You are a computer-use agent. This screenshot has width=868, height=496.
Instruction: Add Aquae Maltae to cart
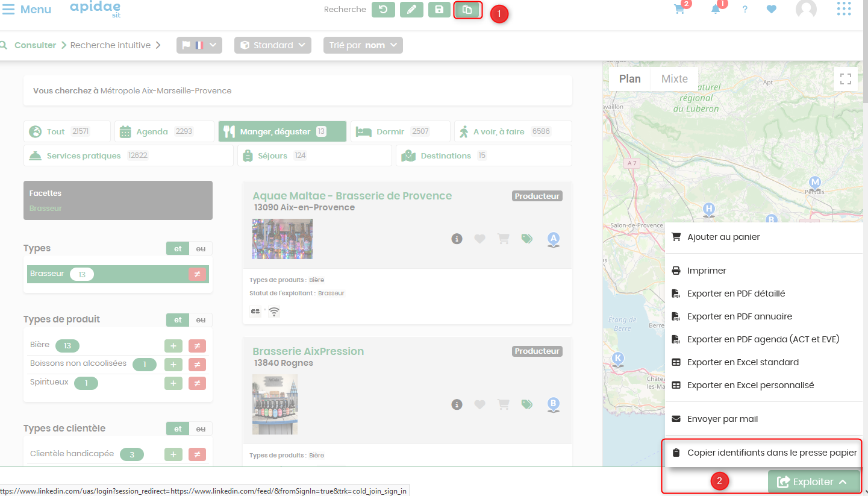point(504,239)
